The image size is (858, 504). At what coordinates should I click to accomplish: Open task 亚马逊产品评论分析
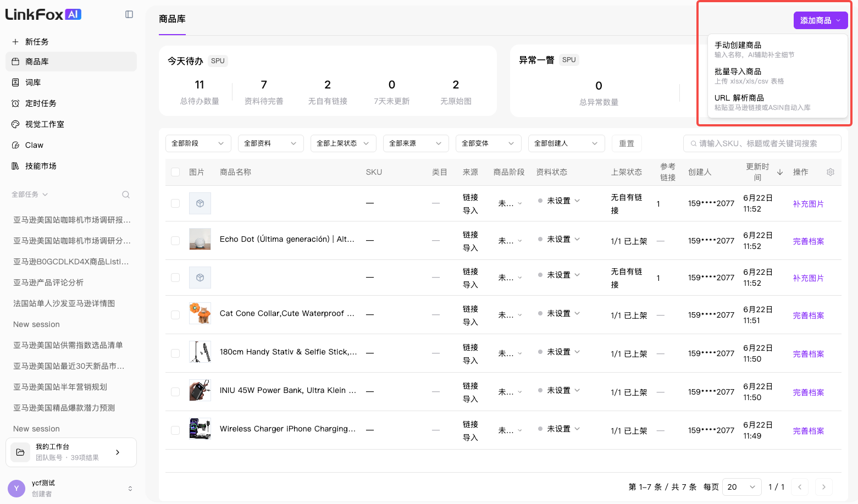pyautogui.click(x=48, y=283)
